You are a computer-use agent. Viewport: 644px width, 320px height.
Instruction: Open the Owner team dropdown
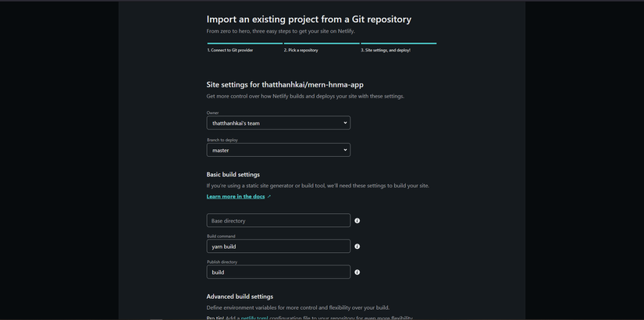click(278, 123)
